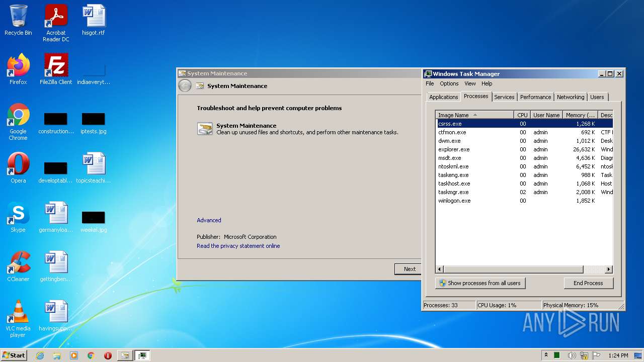Click the taskbar clock showing 1:24 PM
This screenshot has height=362, width=644.
(618, 355)
